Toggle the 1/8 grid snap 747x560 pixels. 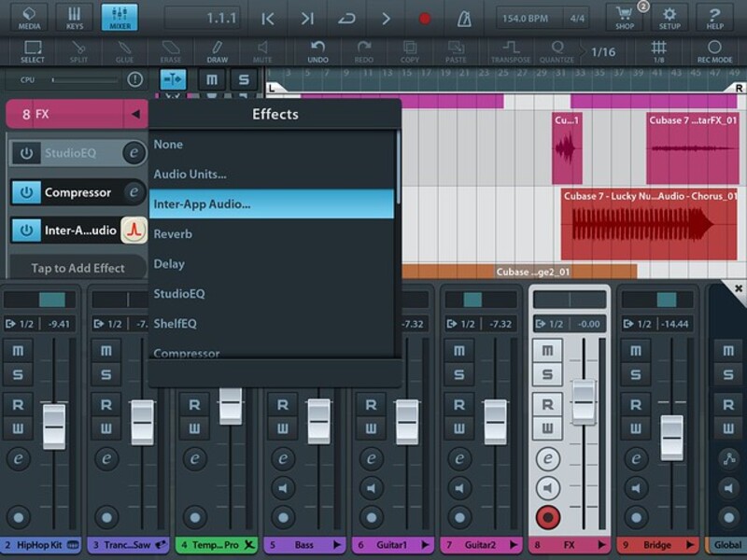(x=659, y=51)
